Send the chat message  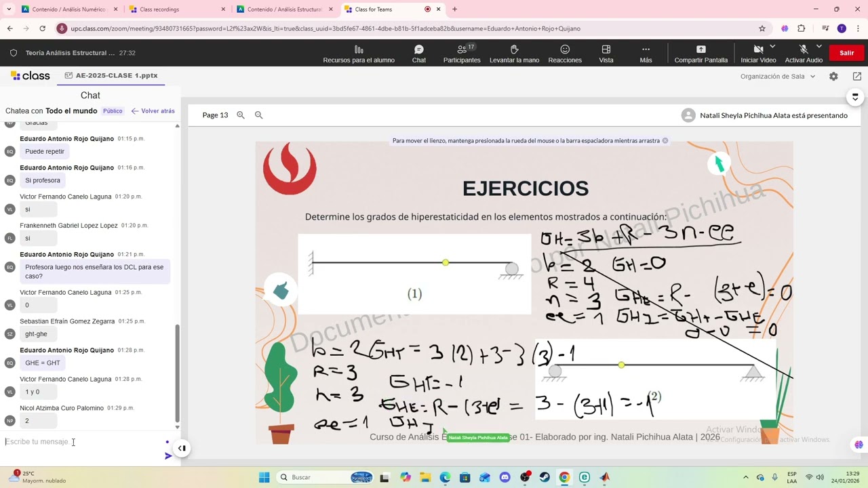click(x=168, y=456)
